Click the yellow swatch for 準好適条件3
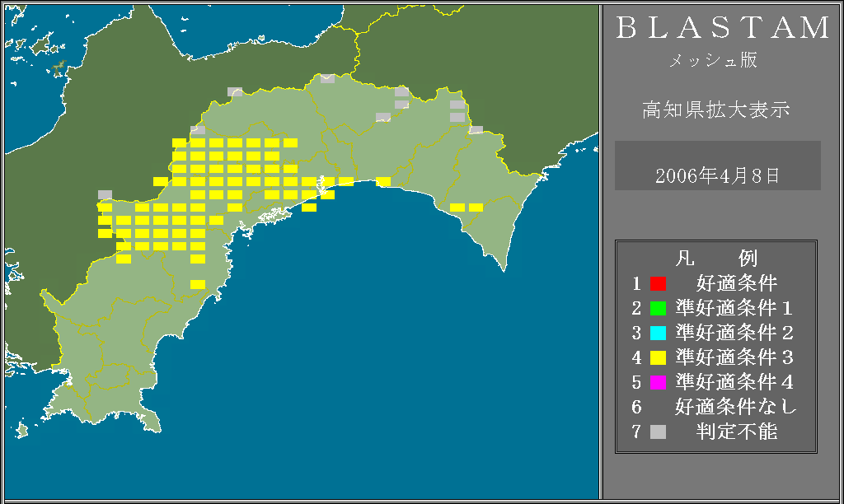This screenshot has height=504, width=844. tap(658, 357)
